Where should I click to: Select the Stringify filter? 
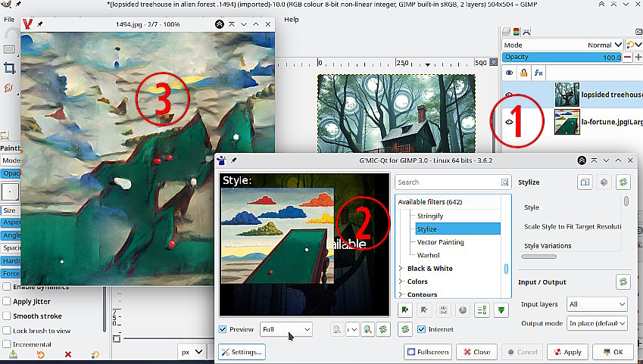429,216
